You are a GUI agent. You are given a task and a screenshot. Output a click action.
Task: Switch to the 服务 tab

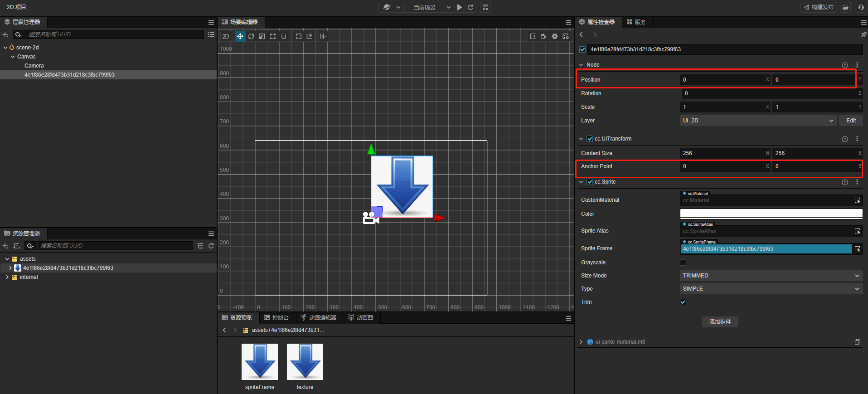636,22
